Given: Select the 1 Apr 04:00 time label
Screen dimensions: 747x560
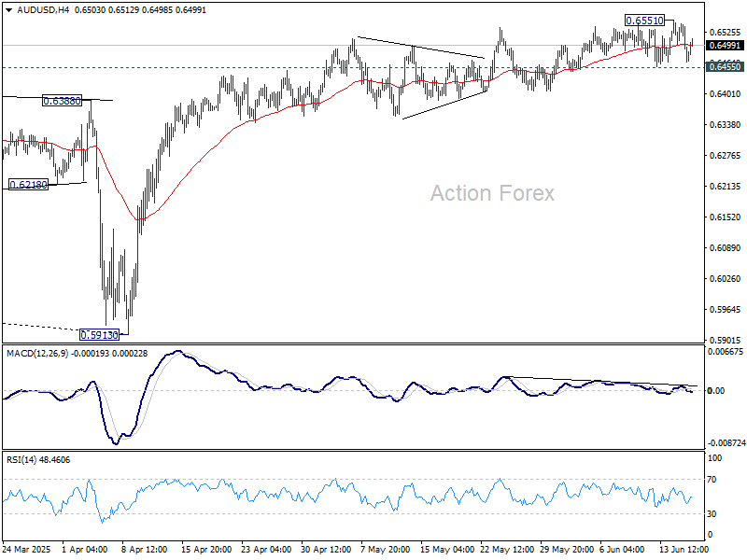Looking at the screenshot, I should tap(85, 550).
